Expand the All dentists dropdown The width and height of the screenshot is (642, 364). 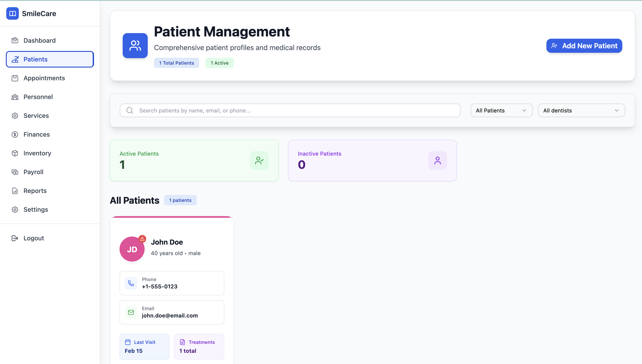(581, 110)
